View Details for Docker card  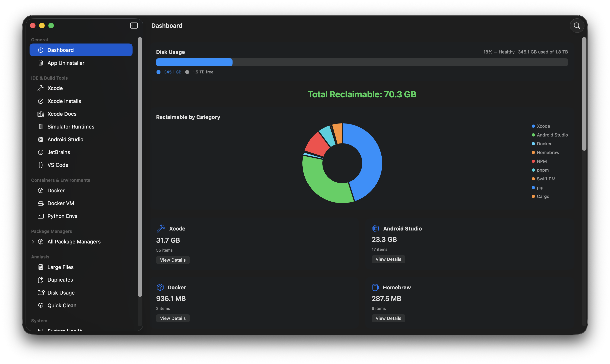[173, 318]
